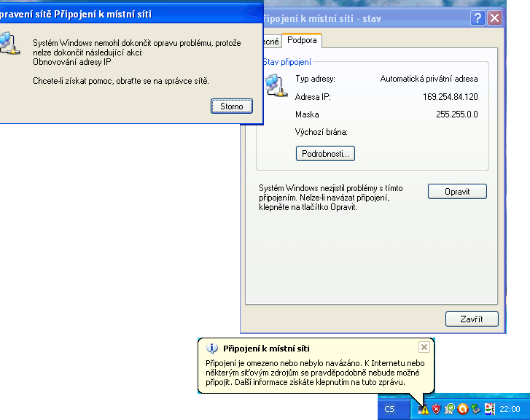
Task: Click the Opravit repair button
Action: (x=456, y=192)
